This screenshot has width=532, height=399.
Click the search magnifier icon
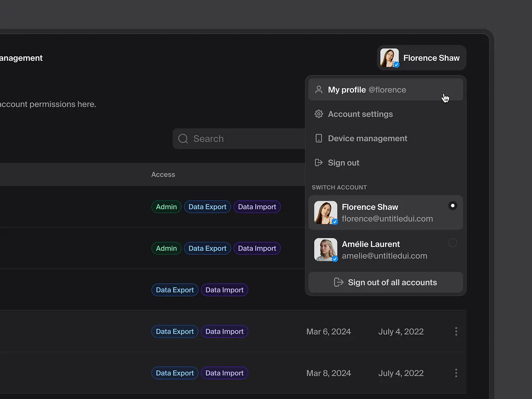click(183, 138)
